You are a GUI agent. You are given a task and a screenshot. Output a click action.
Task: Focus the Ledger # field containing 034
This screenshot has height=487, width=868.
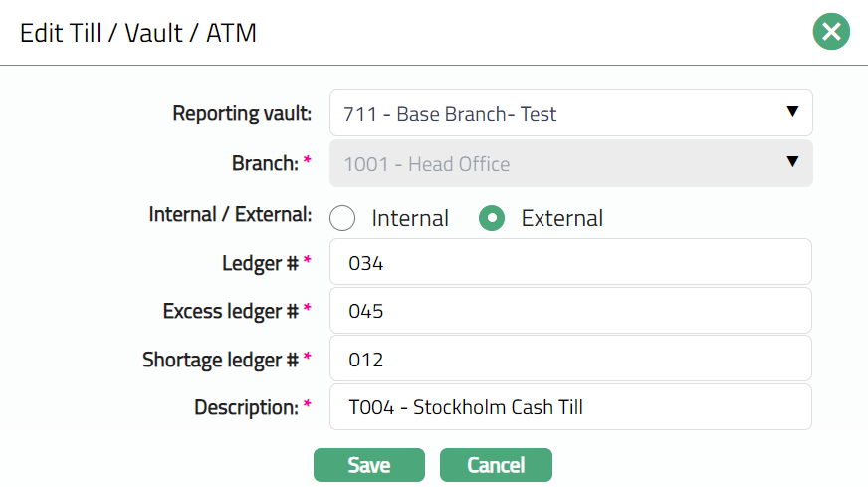[x=570, y=263]
